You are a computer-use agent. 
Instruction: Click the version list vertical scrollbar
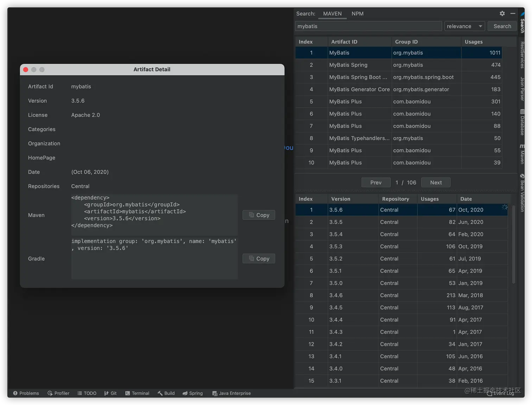click(513, 245)
